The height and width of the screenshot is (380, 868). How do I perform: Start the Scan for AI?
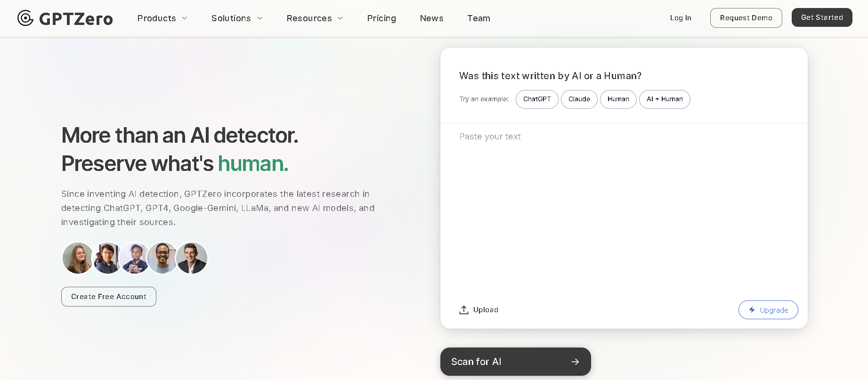[x=516, y=362]
